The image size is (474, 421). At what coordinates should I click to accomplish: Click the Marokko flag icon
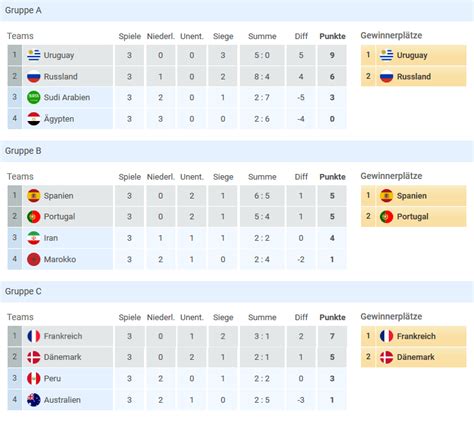(34, 259)
